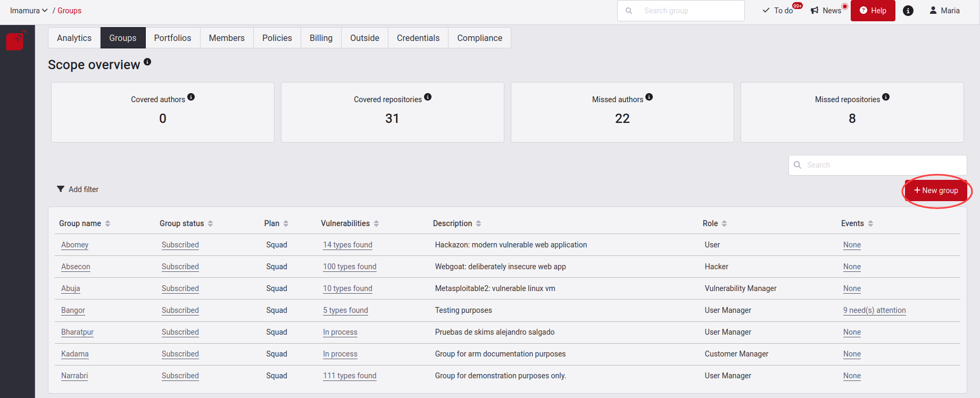
Task: Focus the table Search field
Action: (x=883, y=165)
